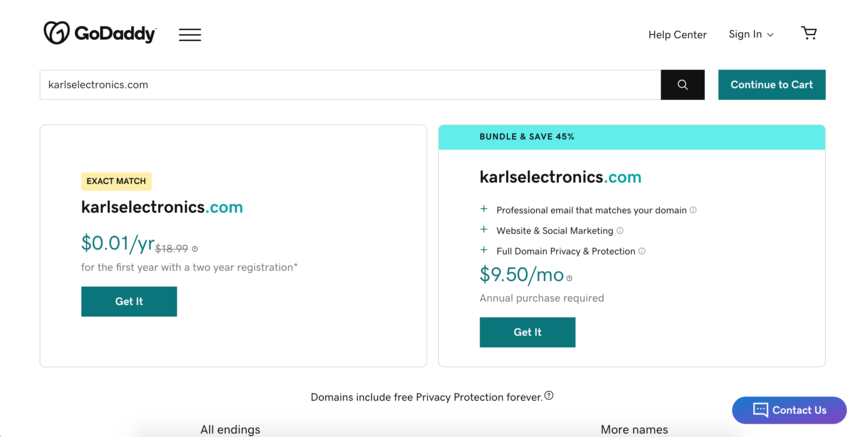864x437 pixels.
Task: Click info icon after free Privacy Protection text
Action: point(549,396)
